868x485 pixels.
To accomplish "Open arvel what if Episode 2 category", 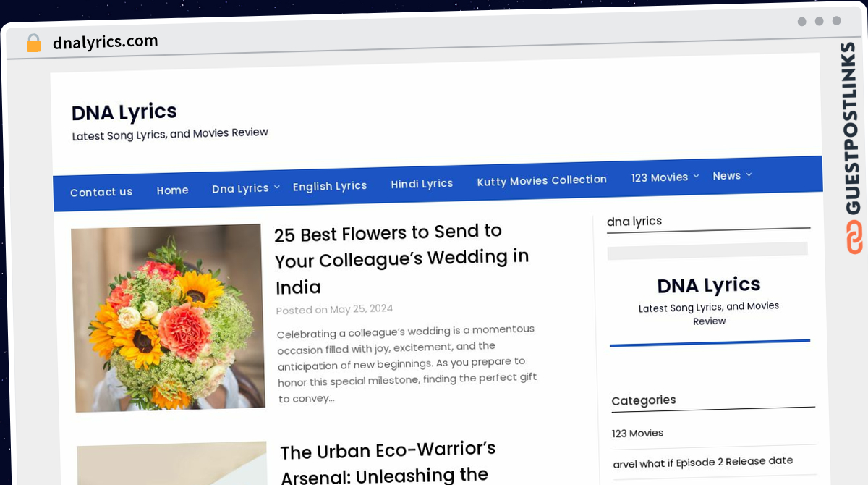I will point(703,461).
